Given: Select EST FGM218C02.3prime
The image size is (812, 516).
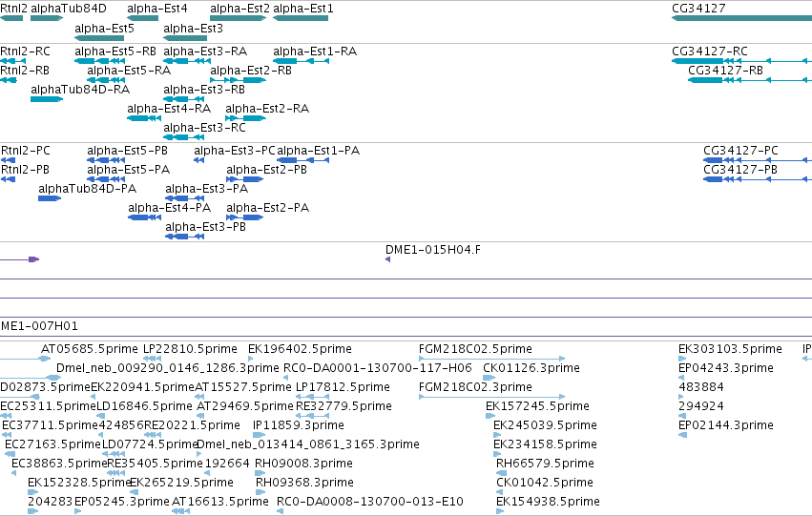Looking at the screenshot, I should coord(475,387).
